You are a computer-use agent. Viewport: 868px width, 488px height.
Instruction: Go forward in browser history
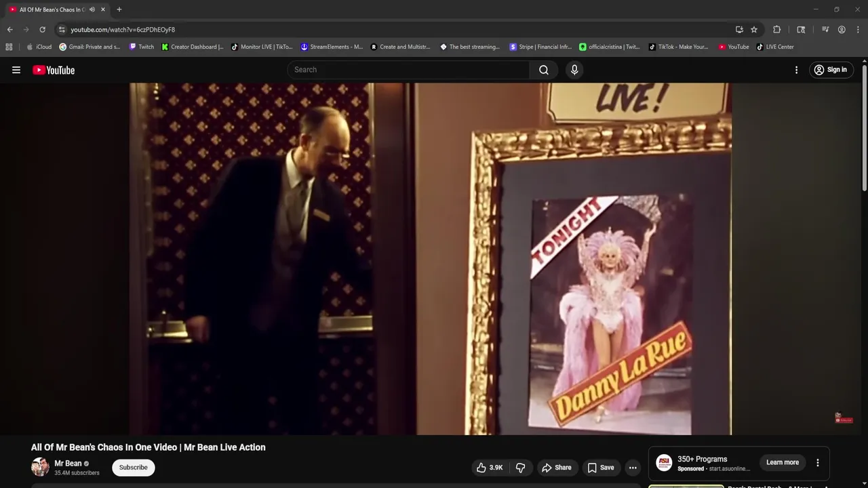26,30
